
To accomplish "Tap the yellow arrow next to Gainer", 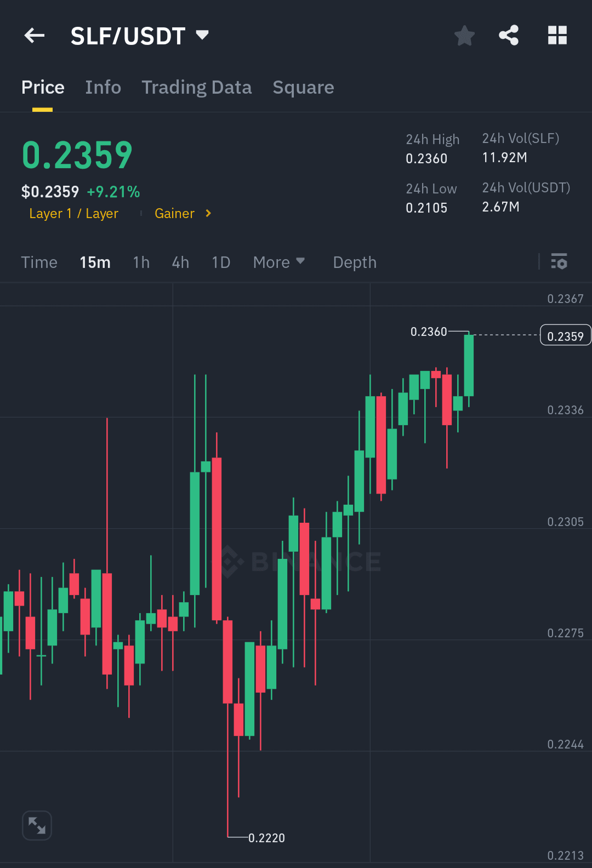I will pos(208,214).
